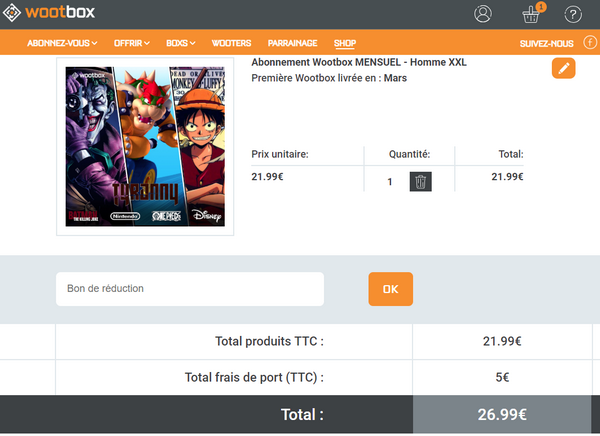
Task: Expand the BOXS dropdown menu
Action: coord(181,43)
